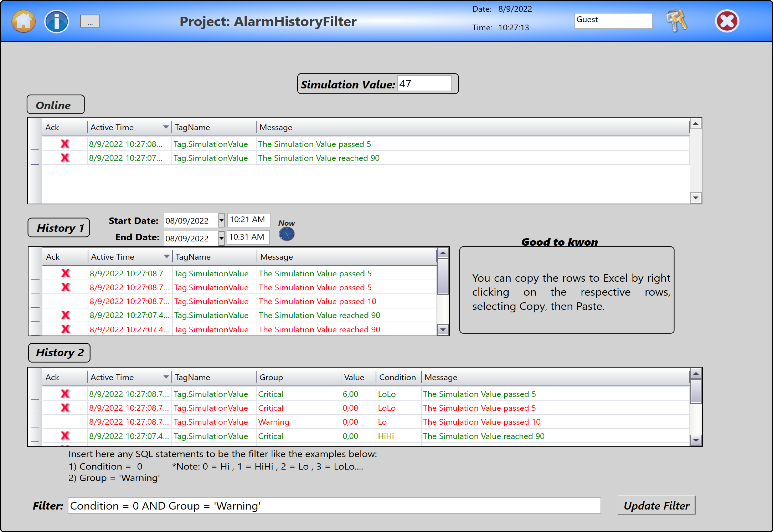Sort History 1 table by Active Time
This screenshot has height=532, width=773.
click(x=130, y=257)
